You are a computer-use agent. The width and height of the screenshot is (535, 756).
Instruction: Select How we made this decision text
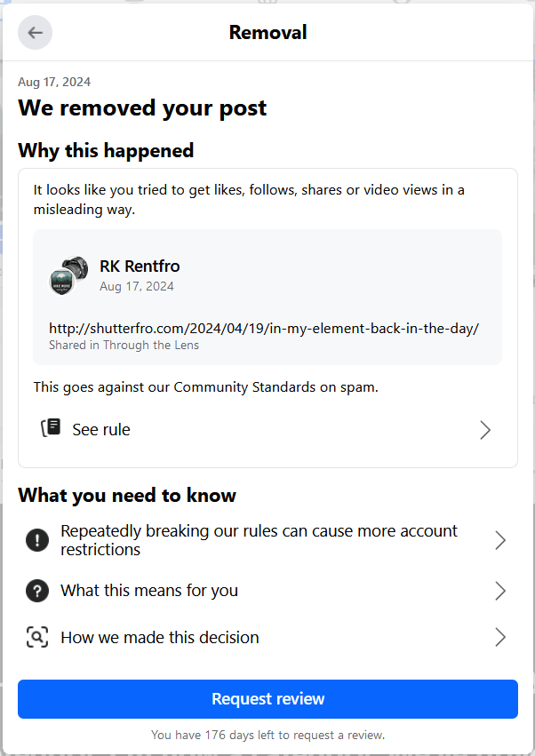coord(160,637)
